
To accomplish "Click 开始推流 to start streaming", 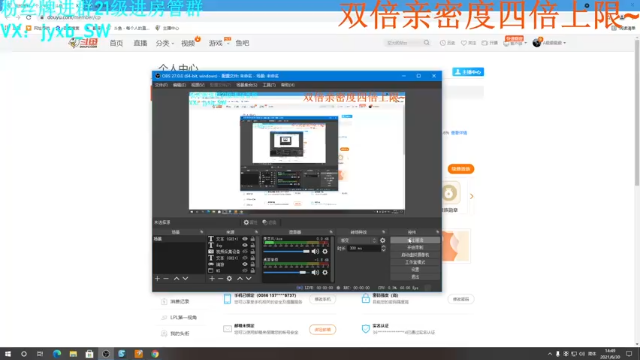I will [415, 240].
